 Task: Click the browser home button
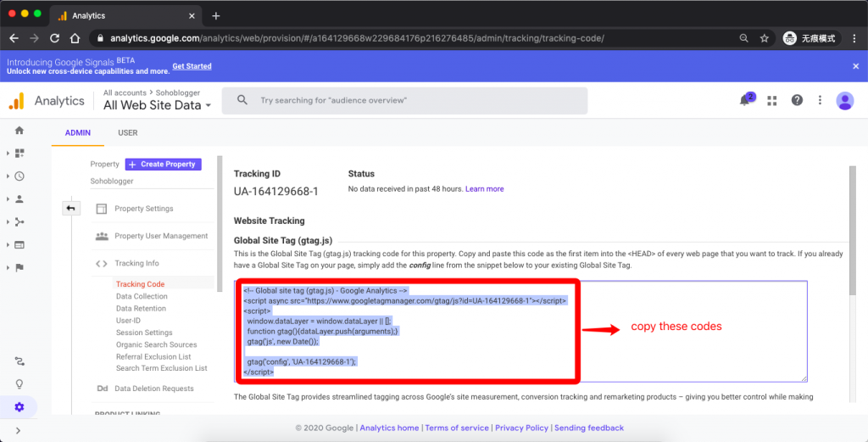tap(75, 38)
